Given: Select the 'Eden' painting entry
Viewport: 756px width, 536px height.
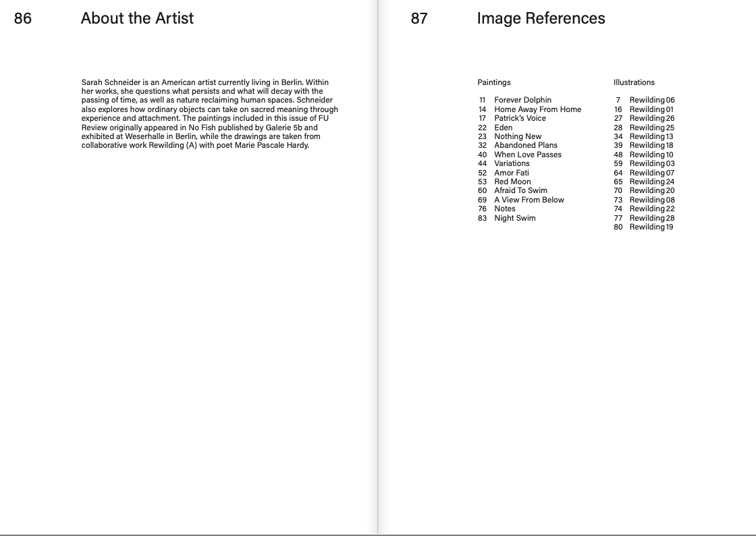Looking at the screenshot, I should (503, 128).
